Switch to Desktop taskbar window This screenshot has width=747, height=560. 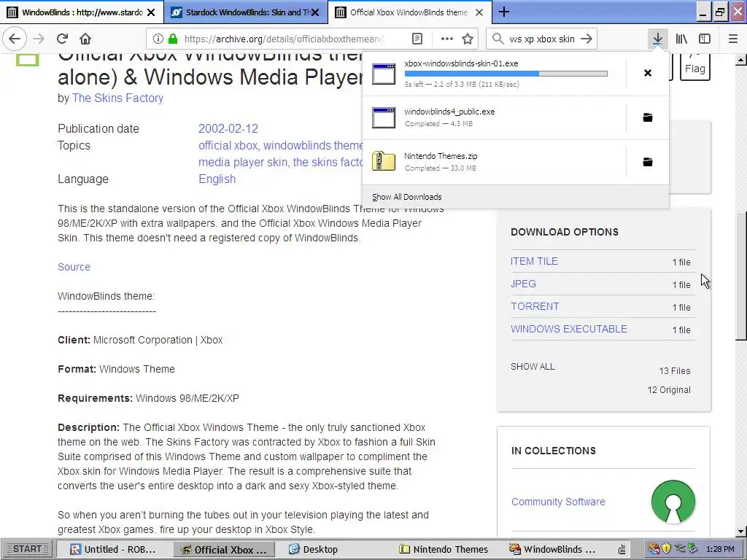point(314,549)
